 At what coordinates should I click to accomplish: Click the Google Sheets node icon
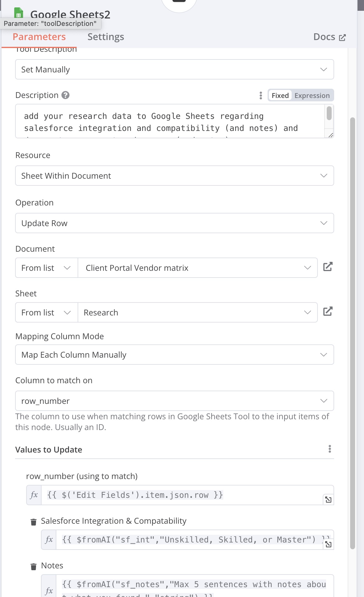pyautogui.click(x=18, y=13)
